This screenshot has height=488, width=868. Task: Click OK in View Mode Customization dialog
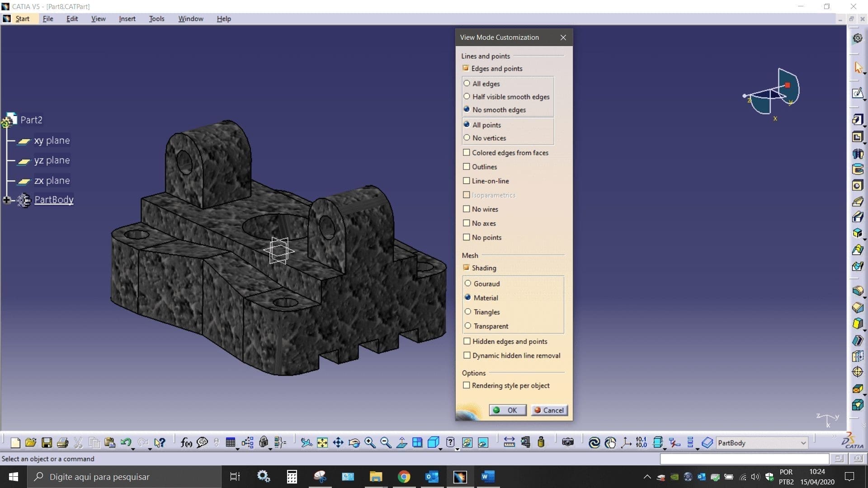coord(507,410)
